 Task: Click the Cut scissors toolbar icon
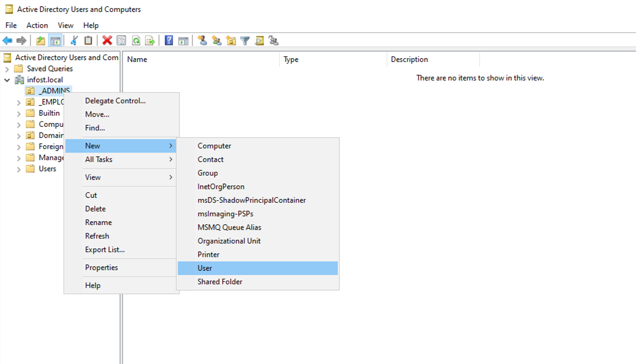point(74,41)
